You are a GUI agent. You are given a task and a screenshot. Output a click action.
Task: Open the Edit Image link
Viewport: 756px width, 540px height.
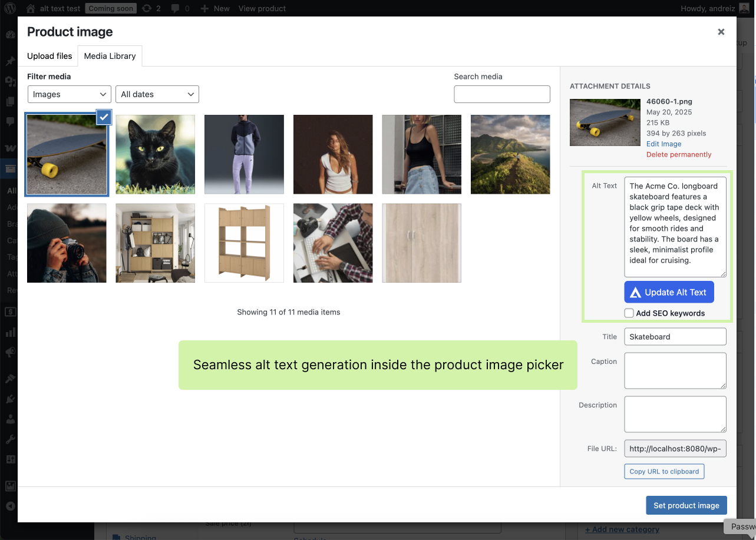pyautogui.click(x=663, y=144)
